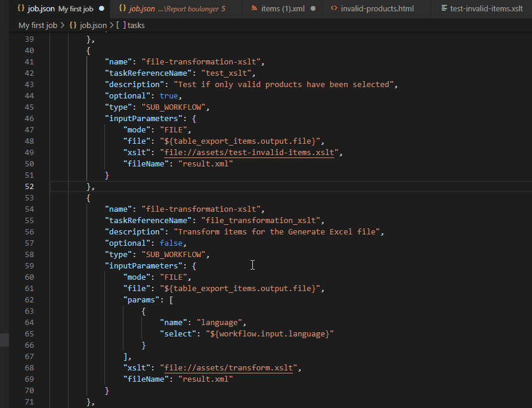Image resolution: width=532 pixels, height=408 pixels.
Task: Click the HTML icon on invalid-products.html tab
Action: [x=334, y=9]
